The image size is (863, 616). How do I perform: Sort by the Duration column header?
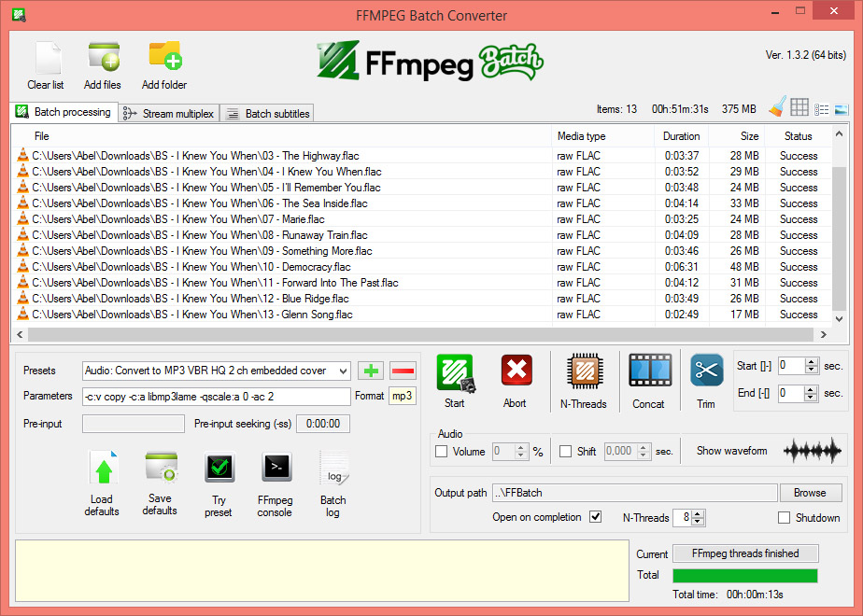[682, 136]
